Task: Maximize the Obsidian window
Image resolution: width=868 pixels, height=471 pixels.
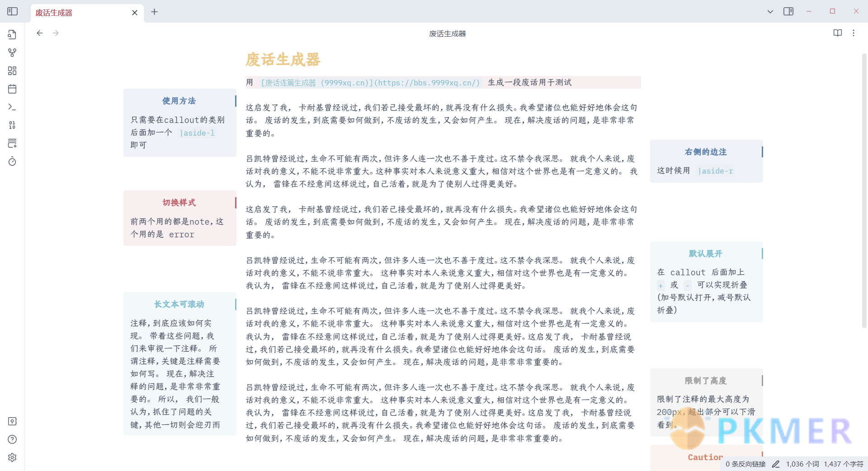Action: pyautogui.click(x=832, y=11)
